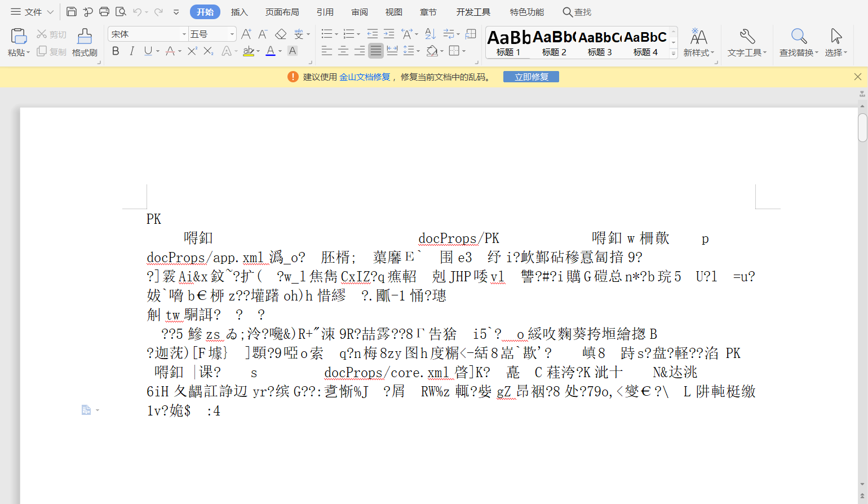
Task: Switch to the 插入 ribbon tab
Action: [x=240, y=11]
